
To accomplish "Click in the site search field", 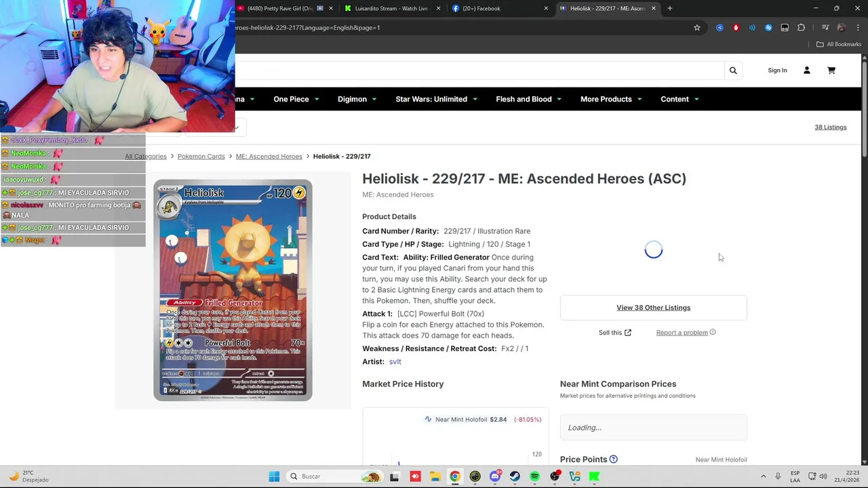I will point(478,70).
